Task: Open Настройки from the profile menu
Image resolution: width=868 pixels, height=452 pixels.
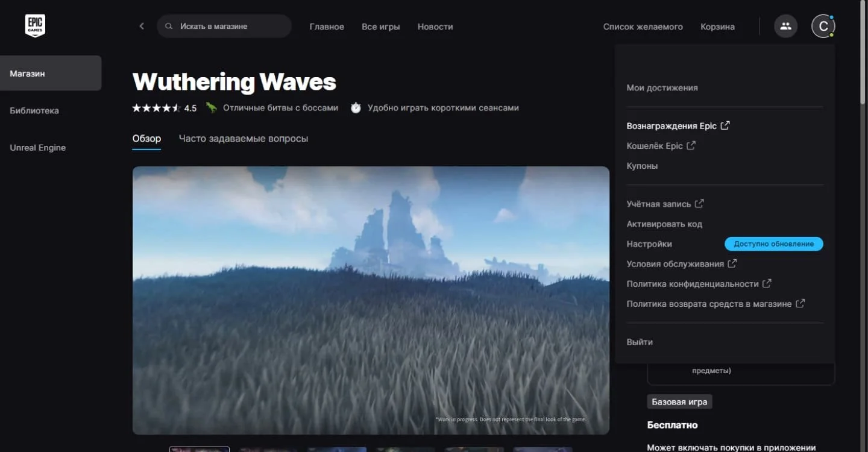Action: 649,243
